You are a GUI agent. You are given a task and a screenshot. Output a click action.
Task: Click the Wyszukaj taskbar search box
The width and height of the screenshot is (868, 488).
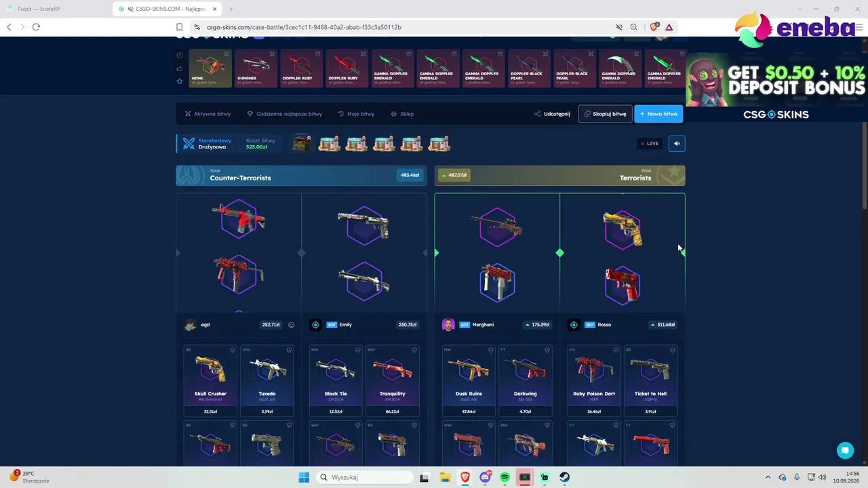click(x=366, y=477)
